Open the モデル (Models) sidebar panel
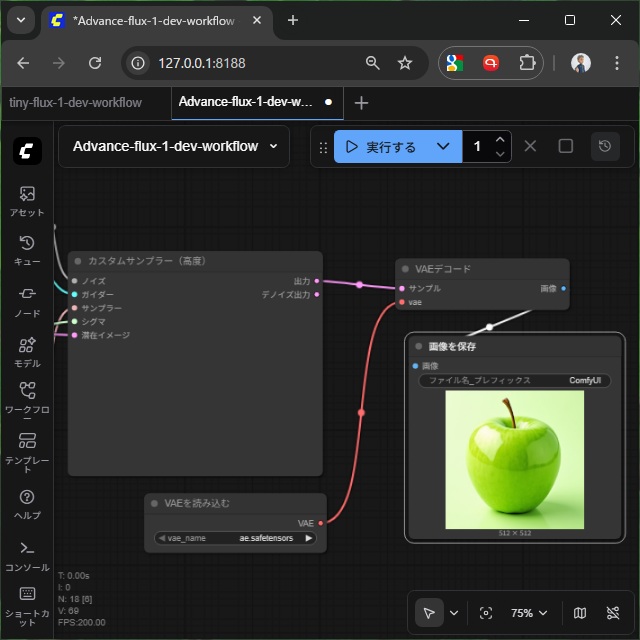This screenshot has width=640, height=640. pos(27,351)
